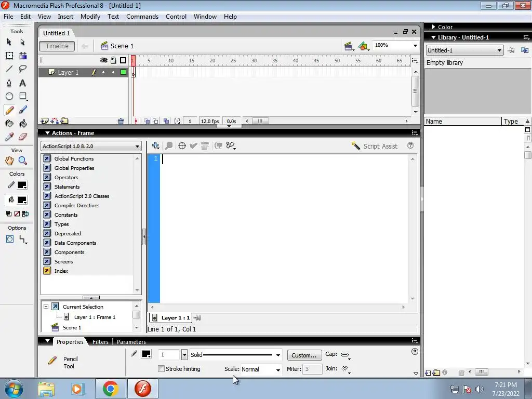This screenshot has height=399, width=532.
Task: Switch to the Filters tab
Action: tap(100, 342)
